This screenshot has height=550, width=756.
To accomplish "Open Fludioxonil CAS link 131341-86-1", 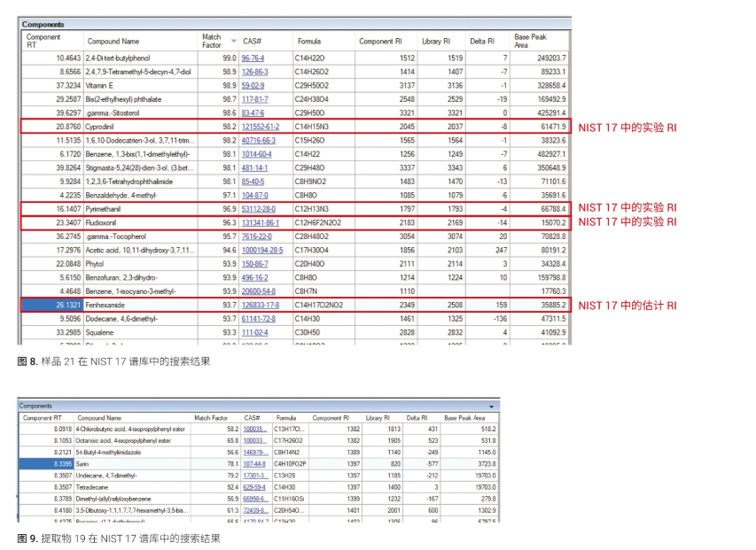I will pos(261,223).
